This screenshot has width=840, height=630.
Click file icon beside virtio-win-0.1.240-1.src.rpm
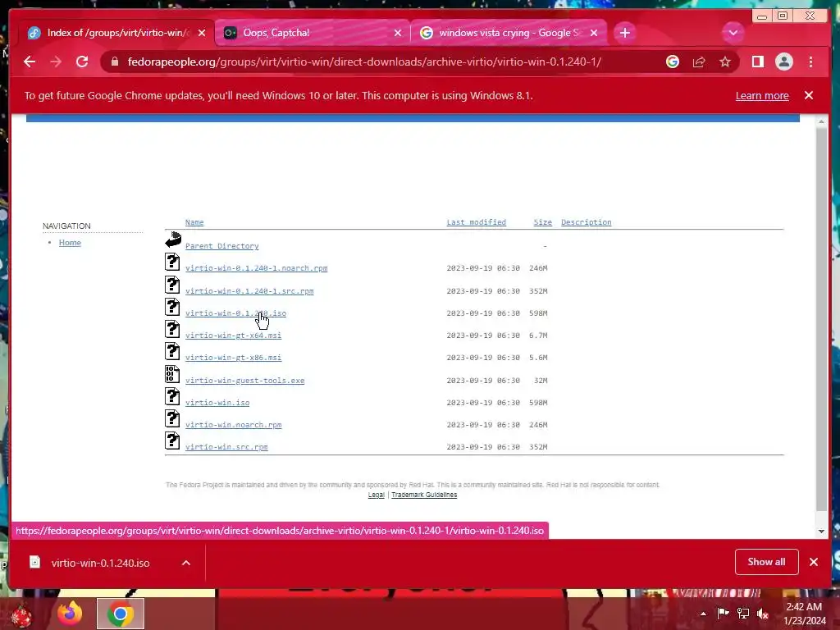click(172, 285)
